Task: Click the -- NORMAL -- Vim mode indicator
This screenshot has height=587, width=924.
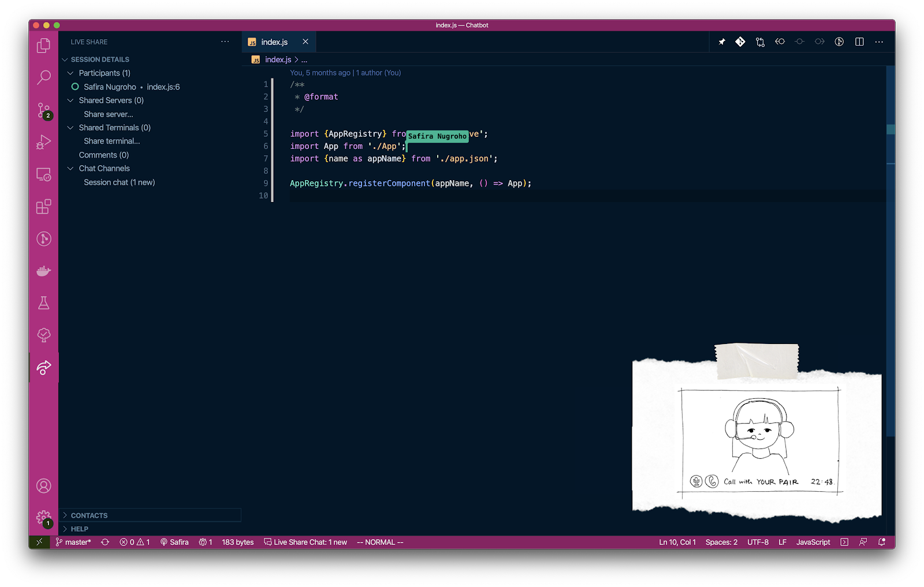Action: coord(380,542)
